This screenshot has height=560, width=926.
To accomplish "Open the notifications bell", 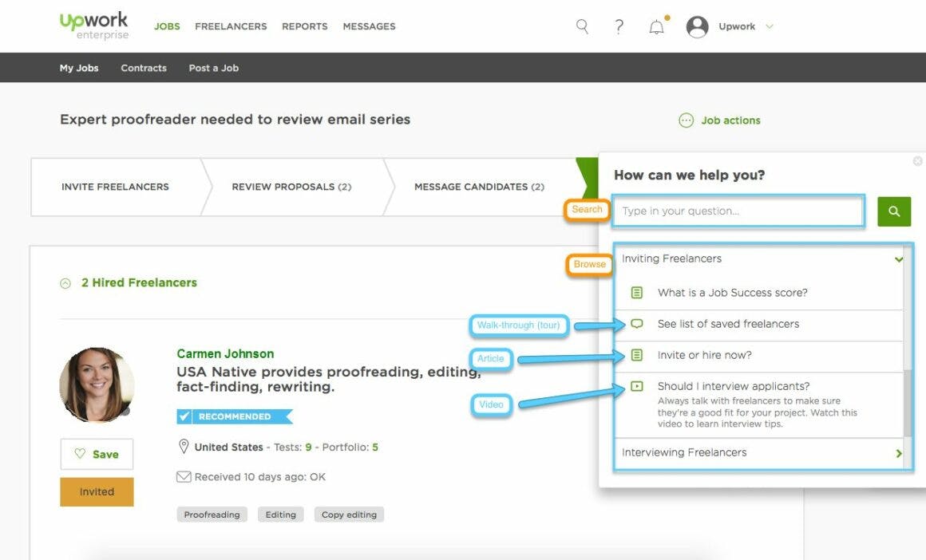I will [x=657, y=27].
